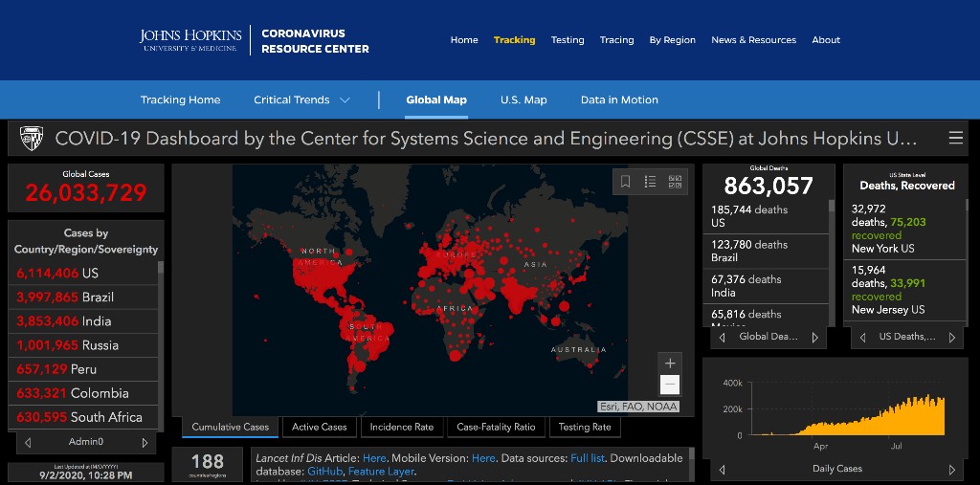The height and width of the screenshot is (485, 980).
Task: Open the data sources Full list link
Action: (x=588, y=458)
